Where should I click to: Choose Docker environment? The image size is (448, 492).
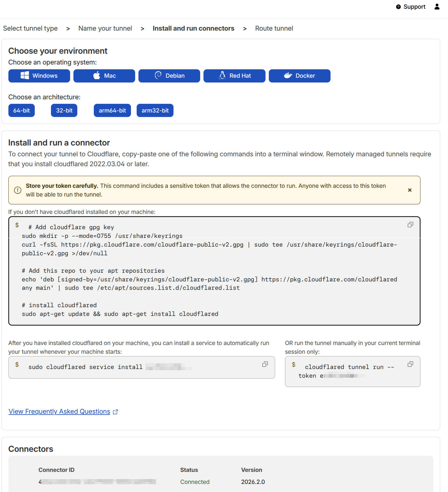pos(299,76)
